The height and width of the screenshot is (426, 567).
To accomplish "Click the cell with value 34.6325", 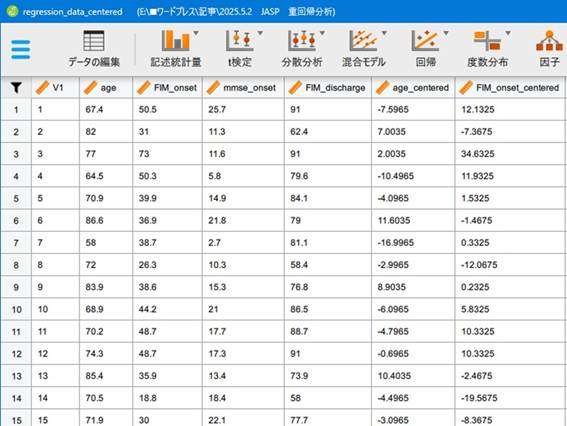I will tap(477, 154).
